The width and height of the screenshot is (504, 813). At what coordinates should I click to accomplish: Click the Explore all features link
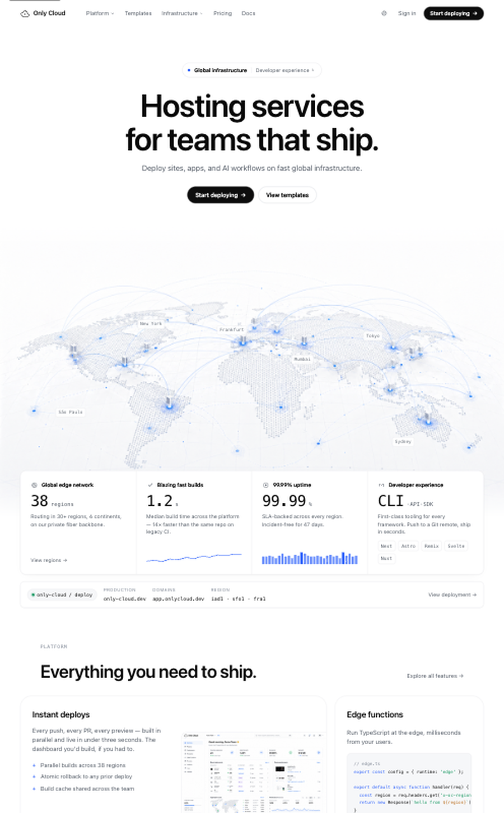435,676
